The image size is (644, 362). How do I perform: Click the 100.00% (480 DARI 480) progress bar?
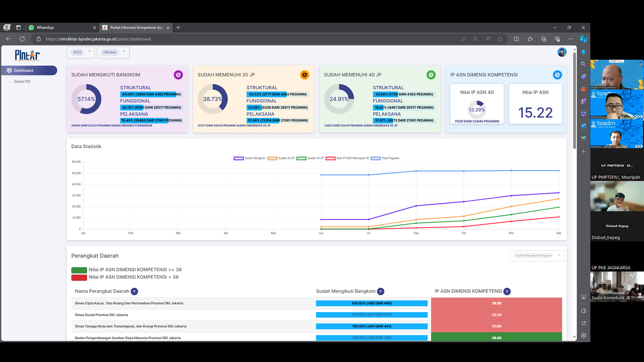pos(372,303)
